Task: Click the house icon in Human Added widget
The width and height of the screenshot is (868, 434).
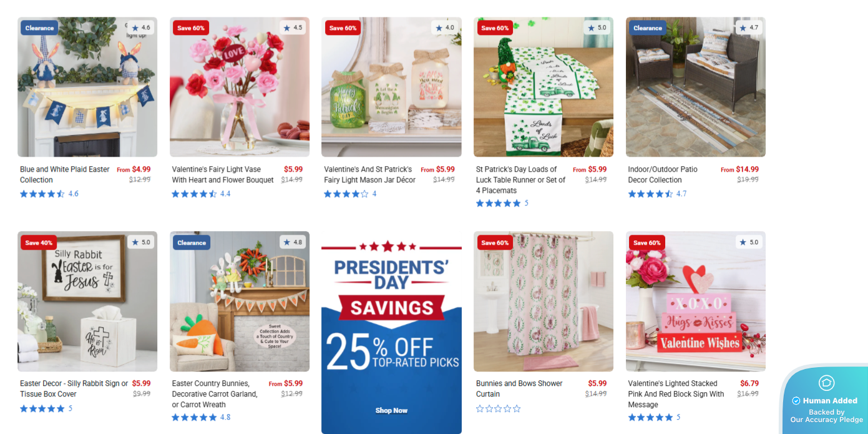Action: coord(826,383)
